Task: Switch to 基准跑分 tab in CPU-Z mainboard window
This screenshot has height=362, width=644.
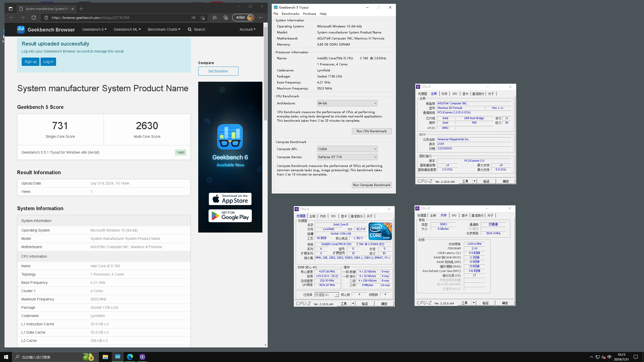Action: 478,94
